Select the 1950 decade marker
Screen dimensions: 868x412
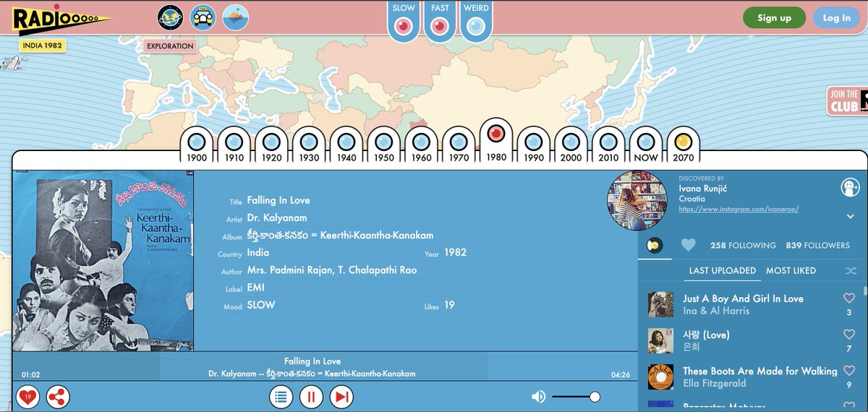(384, 145)
